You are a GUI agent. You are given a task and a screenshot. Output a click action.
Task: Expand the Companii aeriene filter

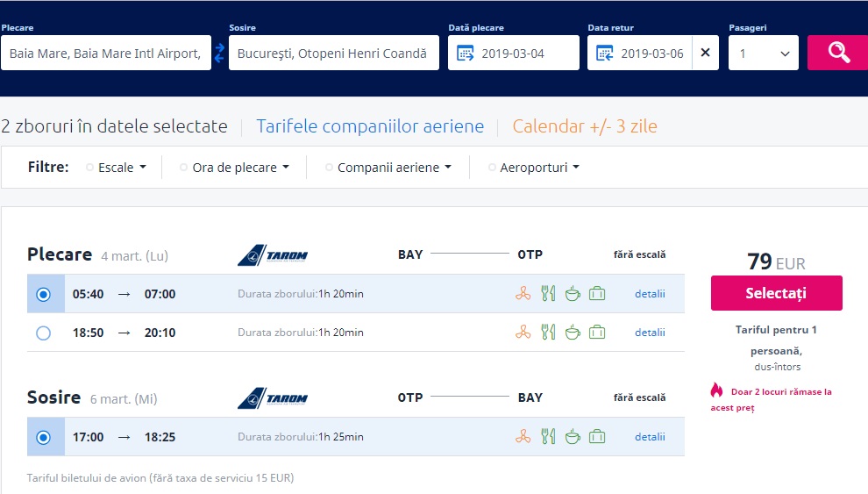(x=394, y=168)
